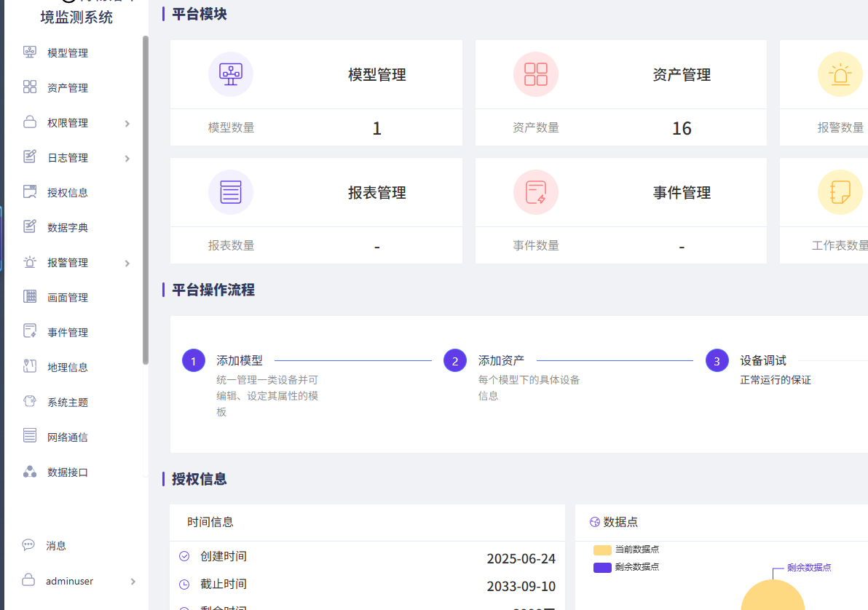Click the sidebar vertical scrollbar
This screenshot has width=868, height=610.
pos(146,200)
